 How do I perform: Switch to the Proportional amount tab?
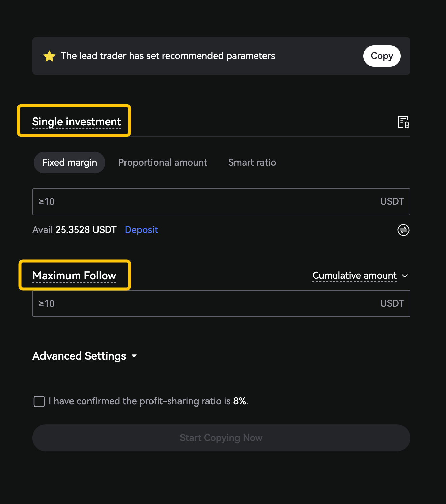point(163,163)
